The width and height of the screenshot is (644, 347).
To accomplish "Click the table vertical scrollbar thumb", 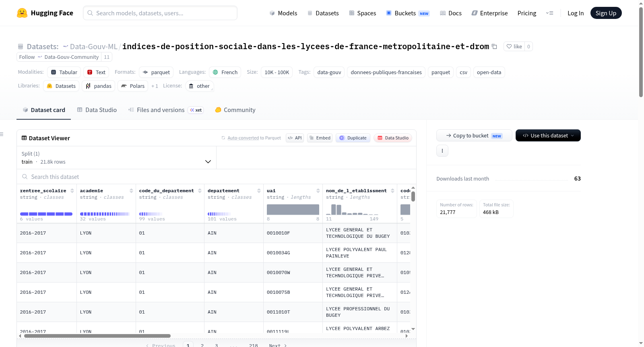I will coord(413,196).
